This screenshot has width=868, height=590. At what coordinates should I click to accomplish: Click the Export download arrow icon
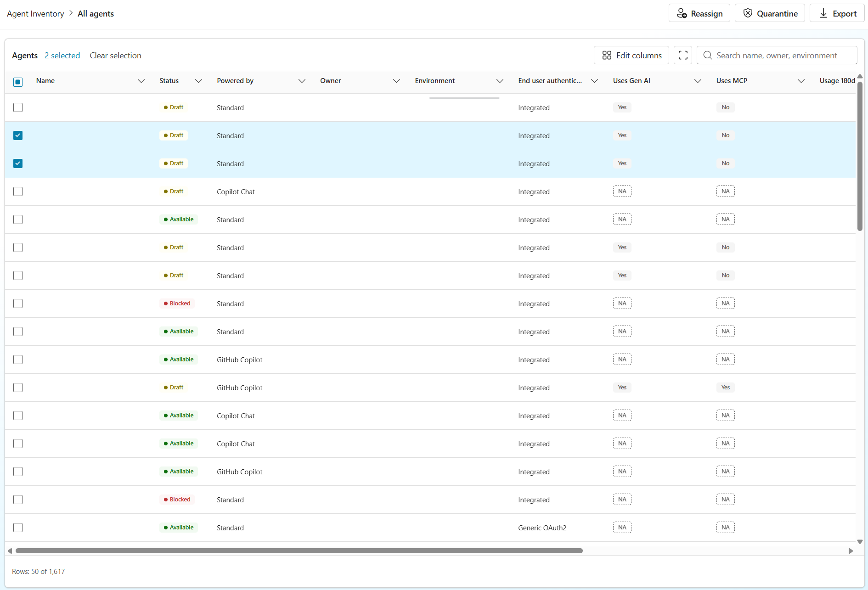click(823, 13)
